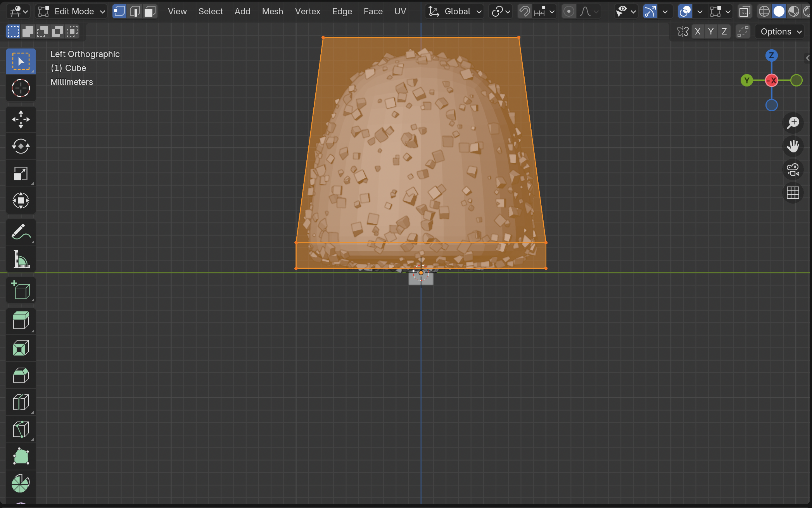The image size is (812, 508).
Task: Select the Cursor tool
Action: [x=21, y=88]
